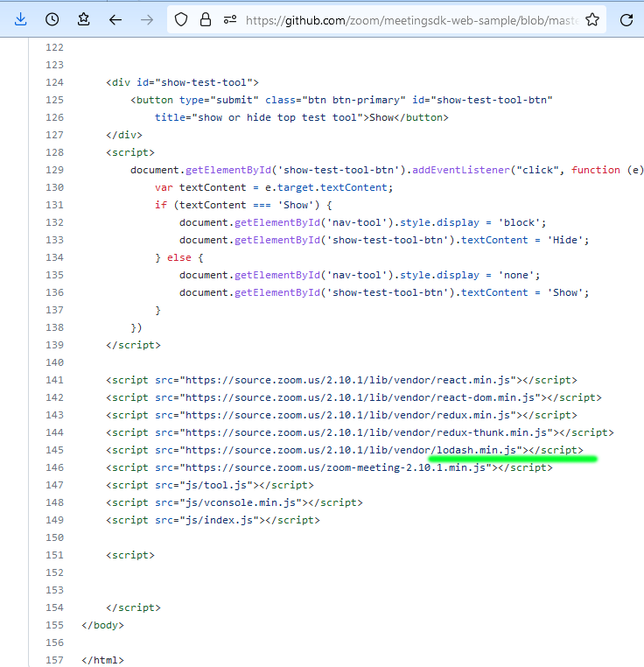Click 'block' value on line 132
The width and height of the screenshot is (644, 667).
[x=519, y=222]
